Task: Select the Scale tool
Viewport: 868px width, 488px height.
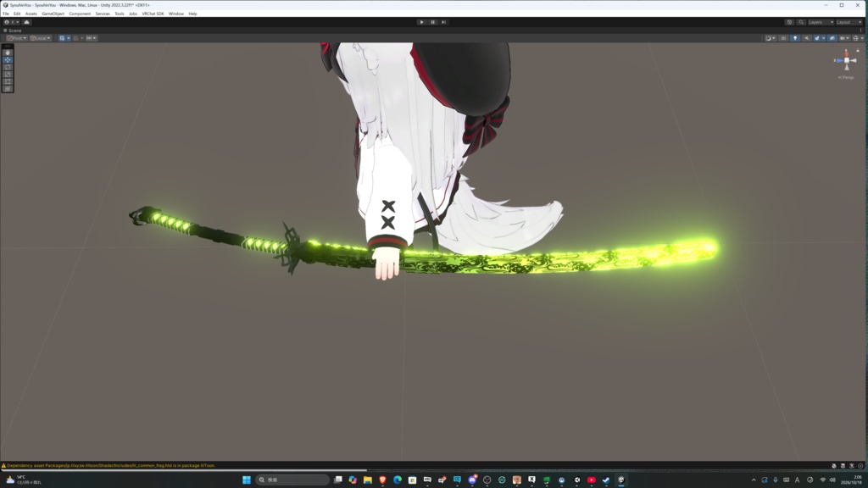Action: [8, 75]
